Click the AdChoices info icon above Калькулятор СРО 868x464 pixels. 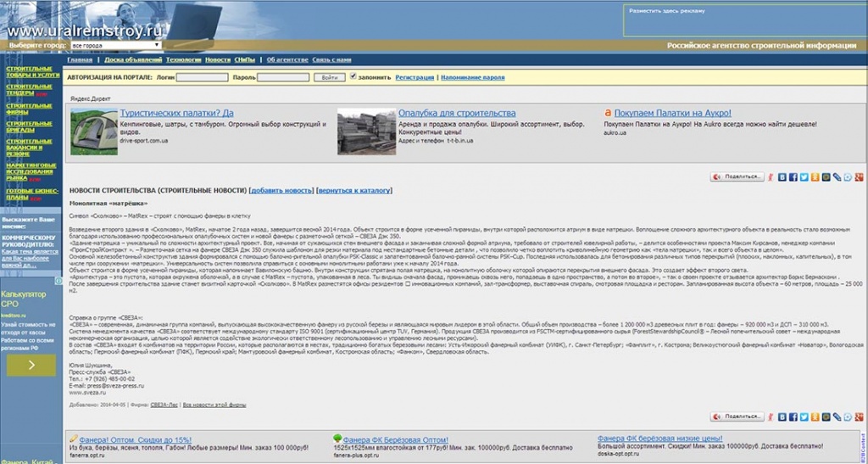pyautogui.click(x=58, y=281)
